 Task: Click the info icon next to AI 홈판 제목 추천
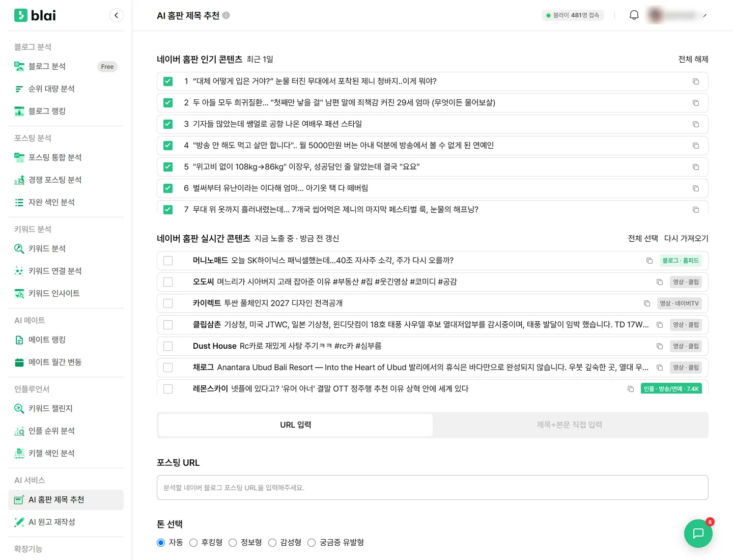[226, 15]
